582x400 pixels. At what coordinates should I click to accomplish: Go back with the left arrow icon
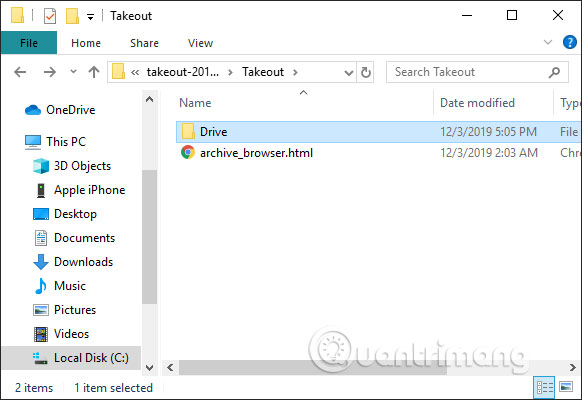[20, 72]
